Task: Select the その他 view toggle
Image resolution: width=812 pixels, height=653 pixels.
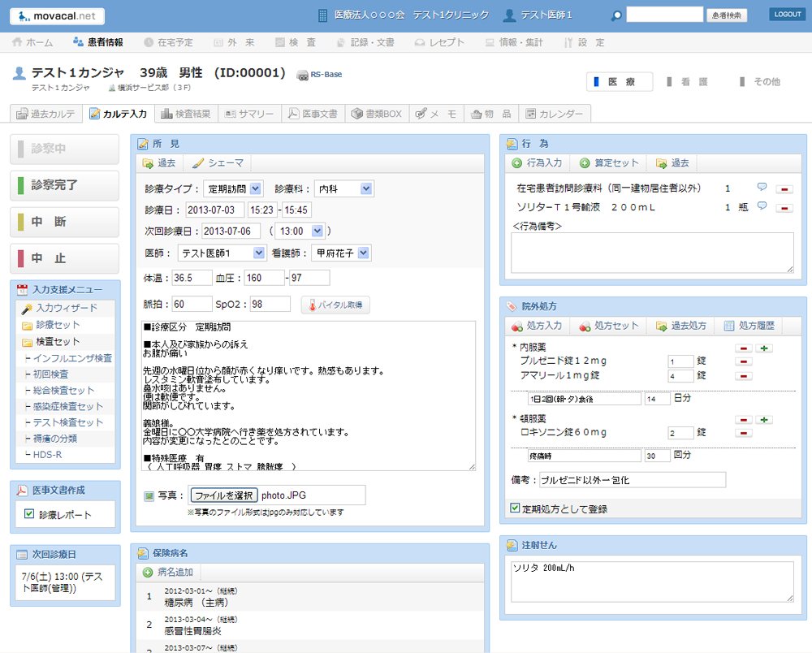Action: click(x=760, y=82)
